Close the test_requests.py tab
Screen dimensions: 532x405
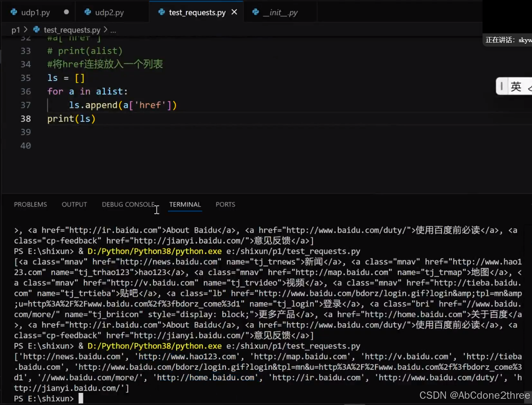point(234,12)
